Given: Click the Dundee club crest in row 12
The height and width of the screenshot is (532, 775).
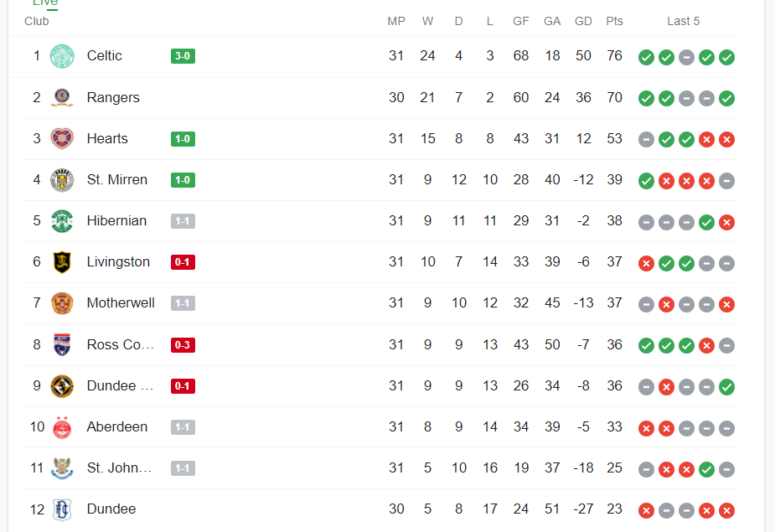Looking at the screenshot, I should [62, 509].
